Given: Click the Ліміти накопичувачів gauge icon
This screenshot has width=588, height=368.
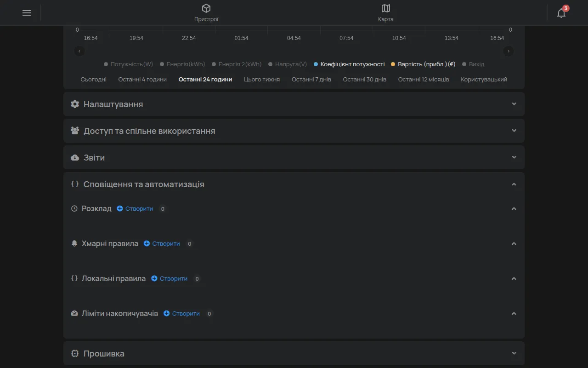Looking at the screenshot, I should [x=74, y=313].
